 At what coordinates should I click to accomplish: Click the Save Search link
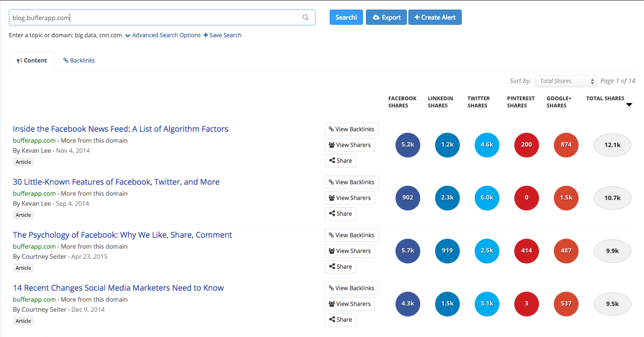tap(222, 35)
